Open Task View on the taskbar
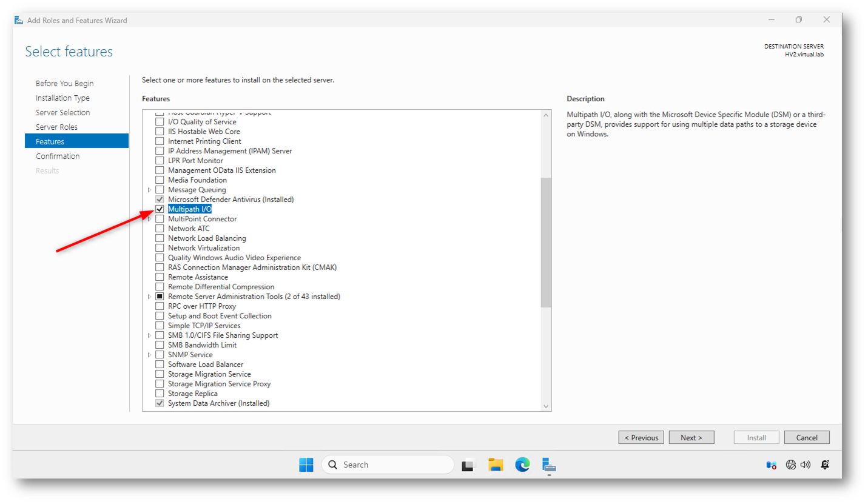This screenshot has height=504, width=868. point(468,465)
